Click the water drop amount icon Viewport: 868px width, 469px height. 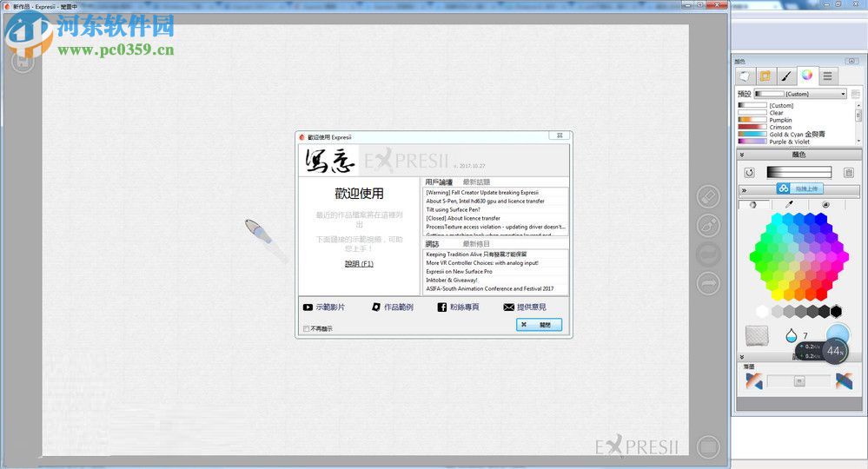coord(791,335)
